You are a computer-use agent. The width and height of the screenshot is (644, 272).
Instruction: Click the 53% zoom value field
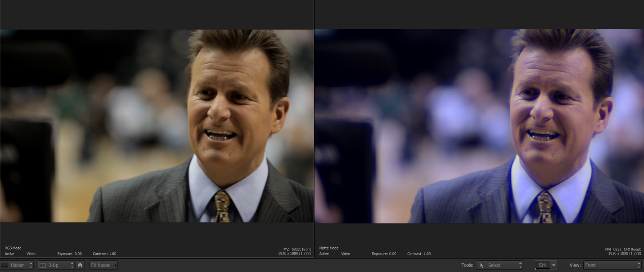click(543, 265)
